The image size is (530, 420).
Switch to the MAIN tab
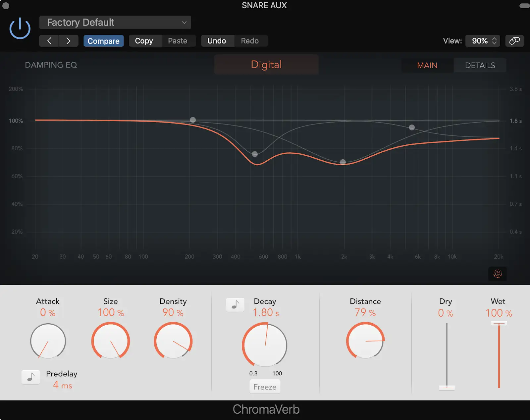click(427, 65)
